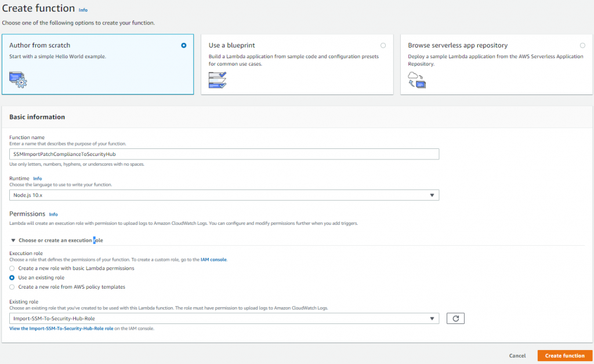Screen dimensions: 594x364
Task: Select the Author from scratch option
Action: tap(183, 45)
